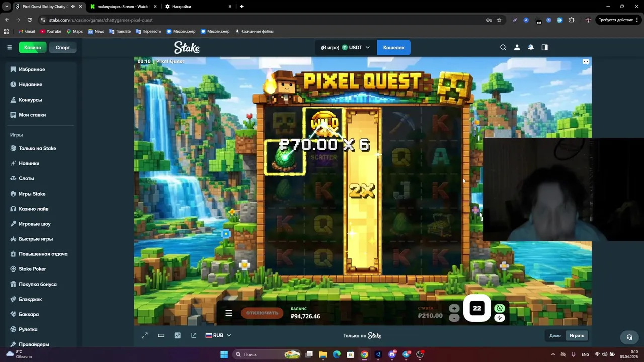644x362 pixels.
Task: Select the Казино tab
Action: 33,47
